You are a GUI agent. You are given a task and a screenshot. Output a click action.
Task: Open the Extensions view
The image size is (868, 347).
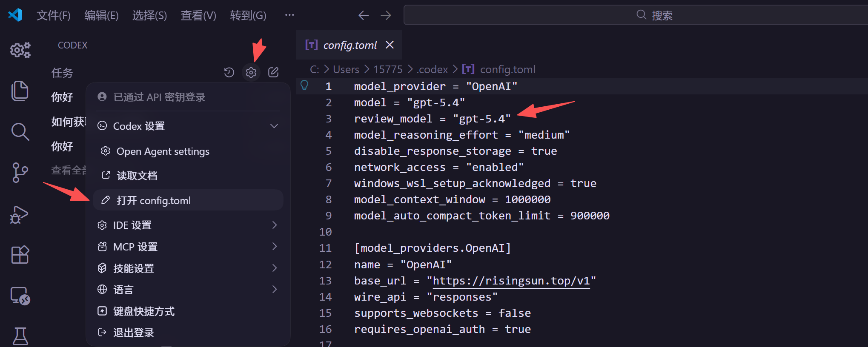click(x=20, y=255)
